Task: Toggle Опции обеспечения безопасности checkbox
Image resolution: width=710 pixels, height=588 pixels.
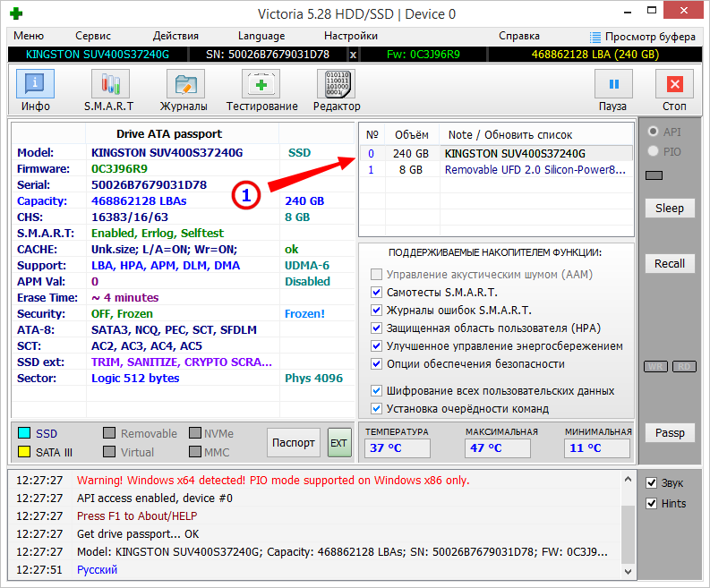Action: 376,364
